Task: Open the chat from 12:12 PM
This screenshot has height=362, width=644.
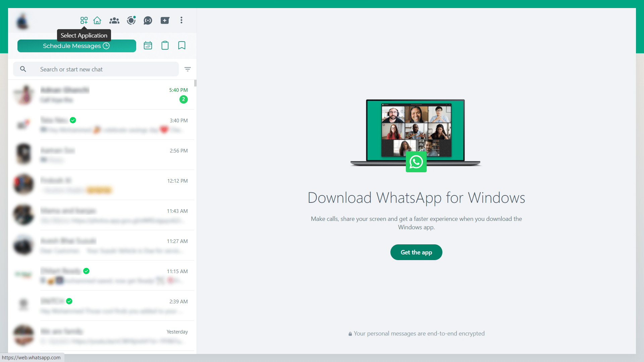Action: pos(101,185)
